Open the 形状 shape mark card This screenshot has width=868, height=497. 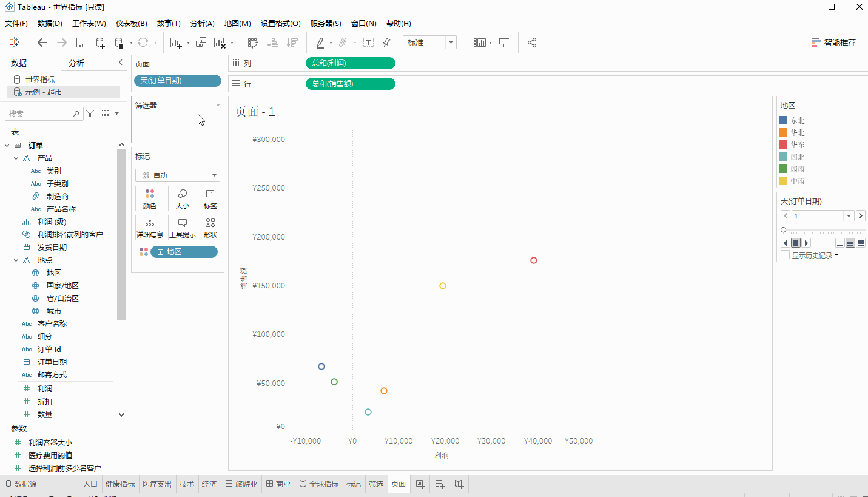click(x=210, y=228)
